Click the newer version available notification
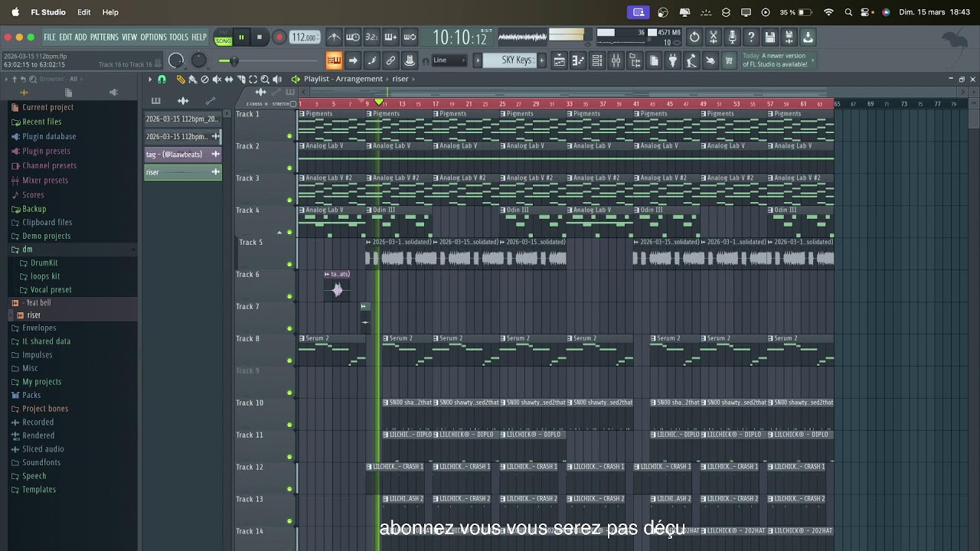 777,60
